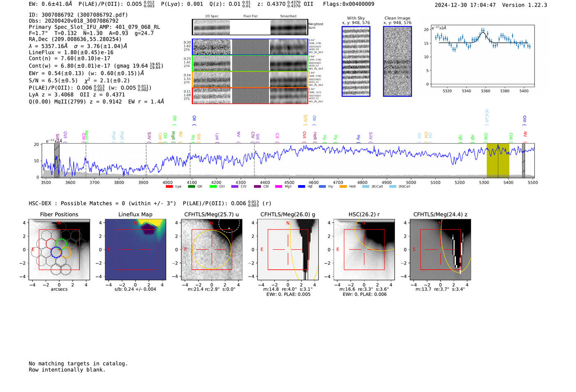Click the Obs: 20200420v018_3007086792 line

[x=74, y=21]
